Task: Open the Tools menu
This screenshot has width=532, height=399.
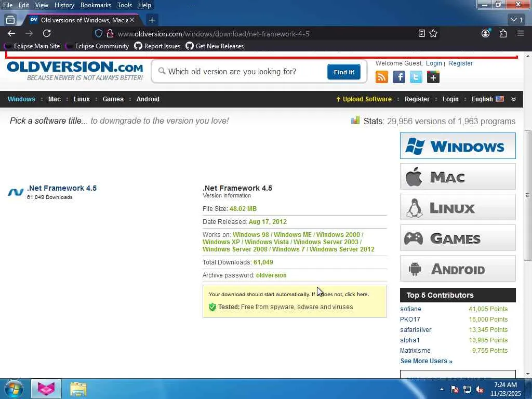Action: click(x=125, y=5)
